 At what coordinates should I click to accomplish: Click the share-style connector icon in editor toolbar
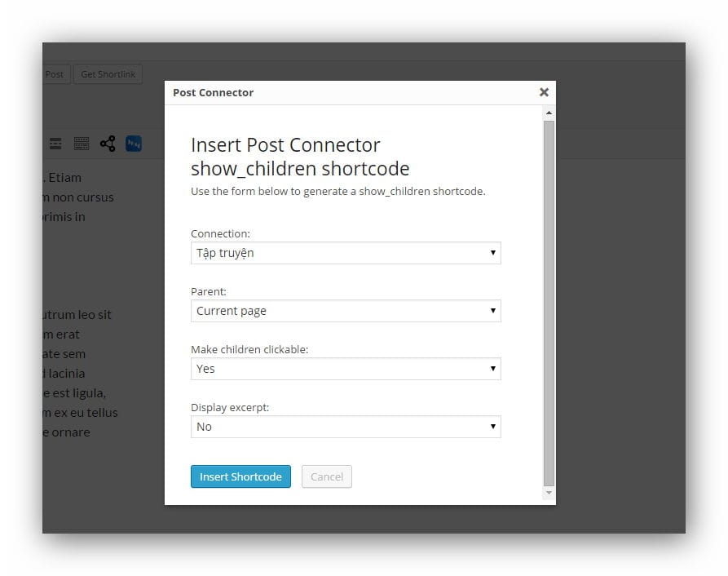(108, 144)
